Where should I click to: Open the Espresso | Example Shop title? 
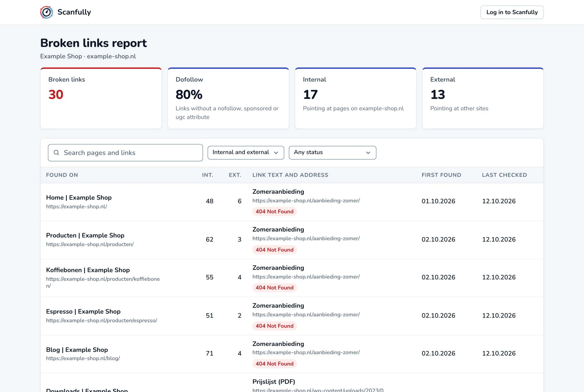[83, 312]
